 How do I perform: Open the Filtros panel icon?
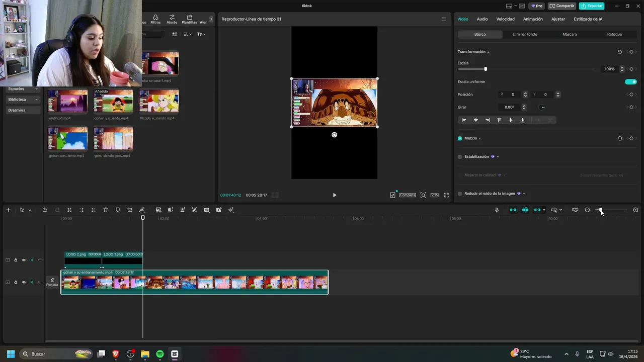click(x=155, y=19)
